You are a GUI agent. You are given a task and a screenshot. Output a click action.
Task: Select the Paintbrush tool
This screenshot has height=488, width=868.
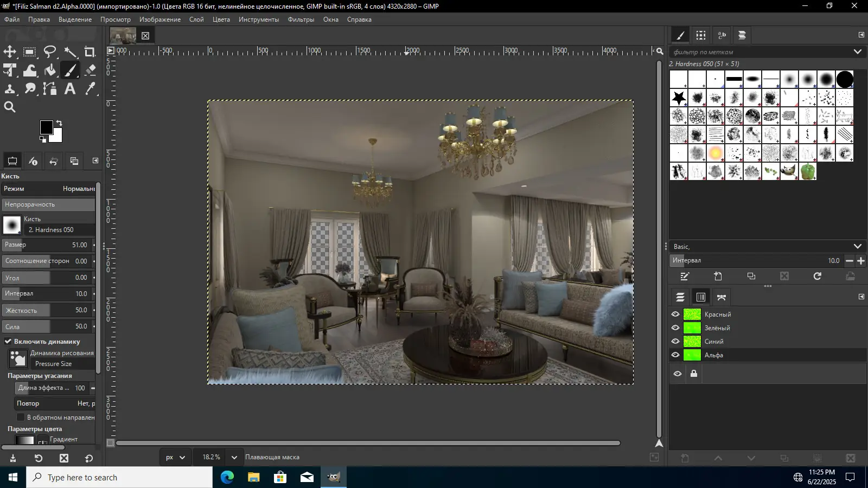pos(70,70)
